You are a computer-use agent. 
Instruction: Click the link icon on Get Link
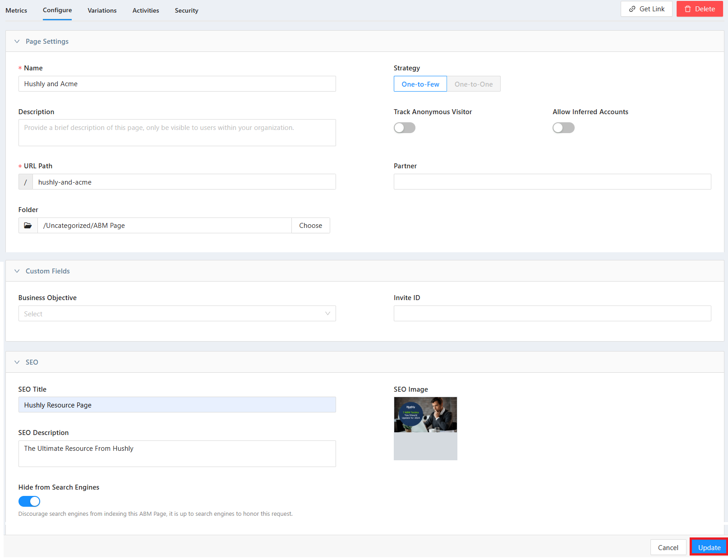tap(632, 9)
